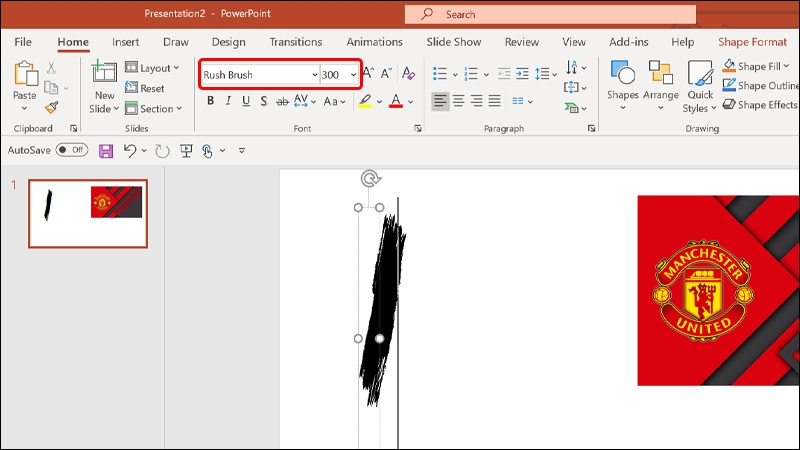Viewport: 800px width, 450px height.
Task: Apply bullet list formatting
Action: click(440, 74)
